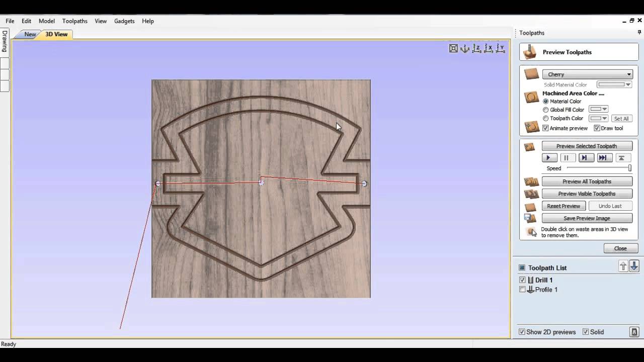Image resolution: width=644 pixels, height=362 pixels.
Task: Click the drill icon next to Drill 1
Action: click(530, 280)
